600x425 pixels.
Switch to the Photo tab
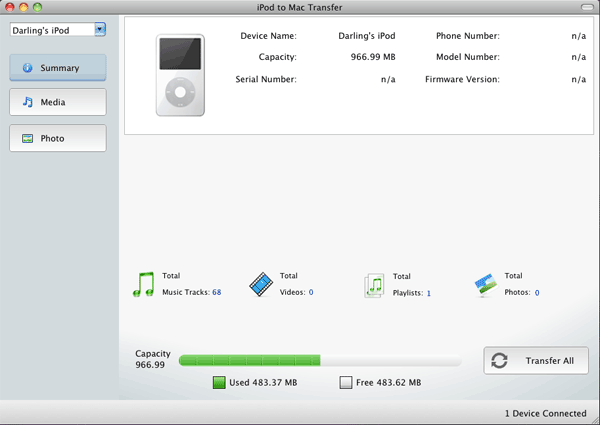(58, 138)
